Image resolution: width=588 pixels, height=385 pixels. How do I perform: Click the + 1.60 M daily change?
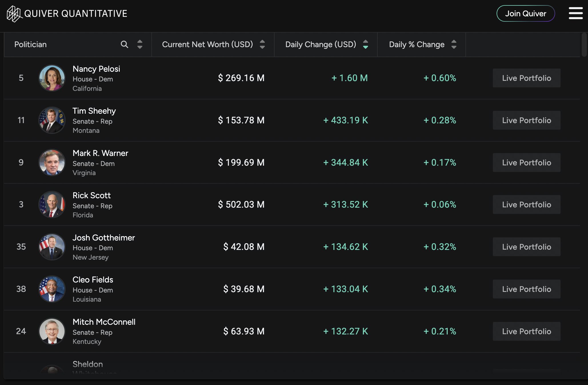[x=349, y=78]
